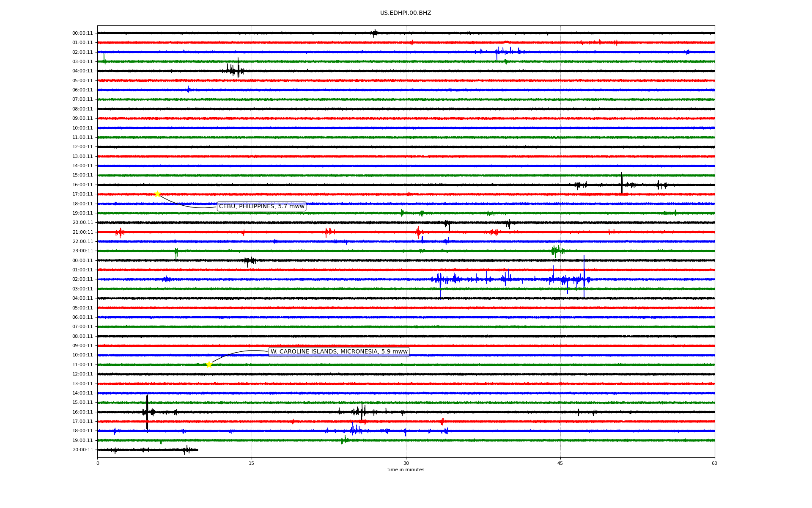Click the first 00:00:11 time label
This screenshot has height=508, width=812.
click(82, 33)
